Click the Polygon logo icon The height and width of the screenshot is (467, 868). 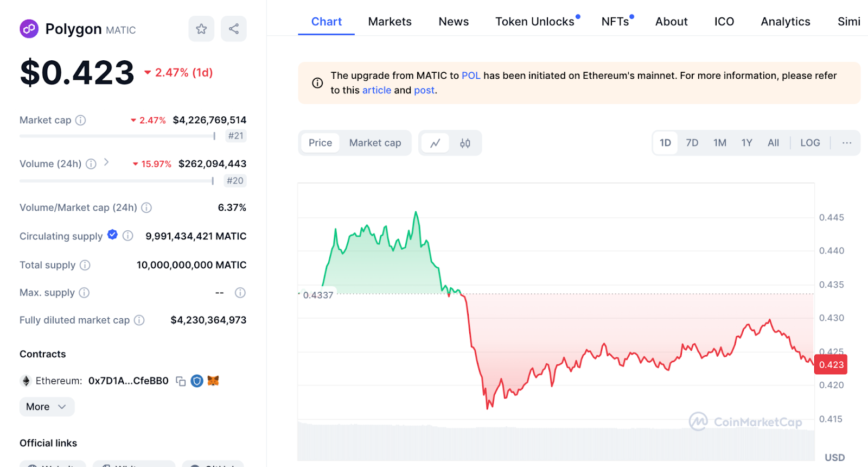29,28
